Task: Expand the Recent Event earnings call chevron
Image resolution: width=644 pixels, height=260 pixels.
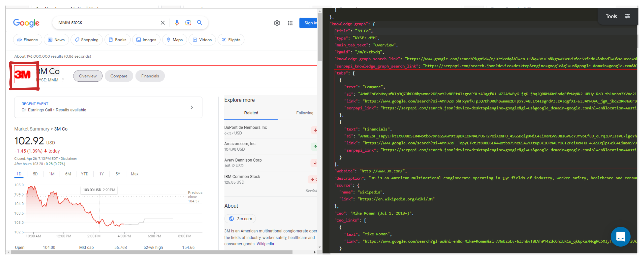Action: [x=192, y=107]
